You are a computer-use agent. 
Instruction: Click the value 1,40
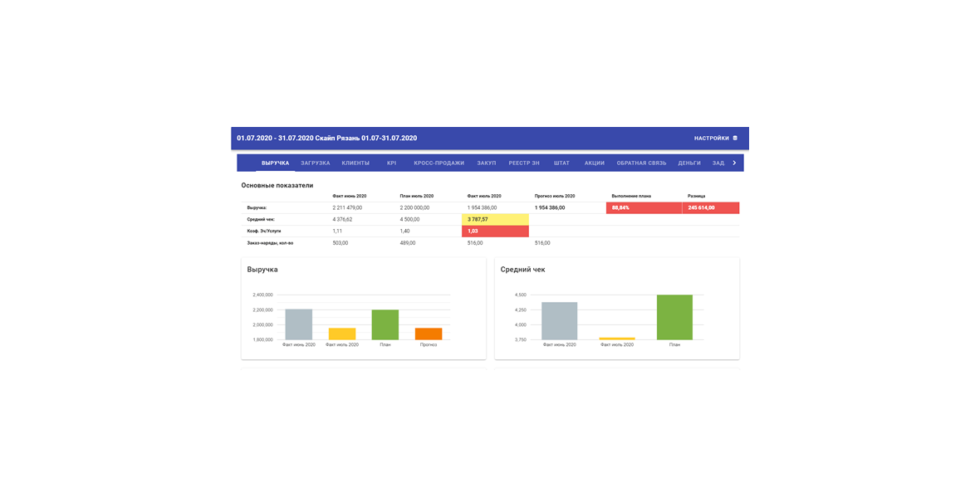click(x=405, y=231)
